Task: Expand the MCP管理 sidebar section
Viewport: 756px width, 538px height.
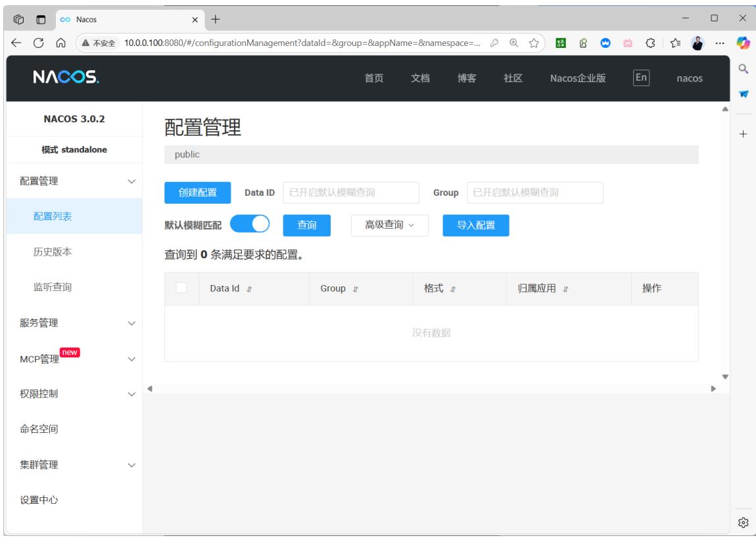Action: [x=74, y=359]
